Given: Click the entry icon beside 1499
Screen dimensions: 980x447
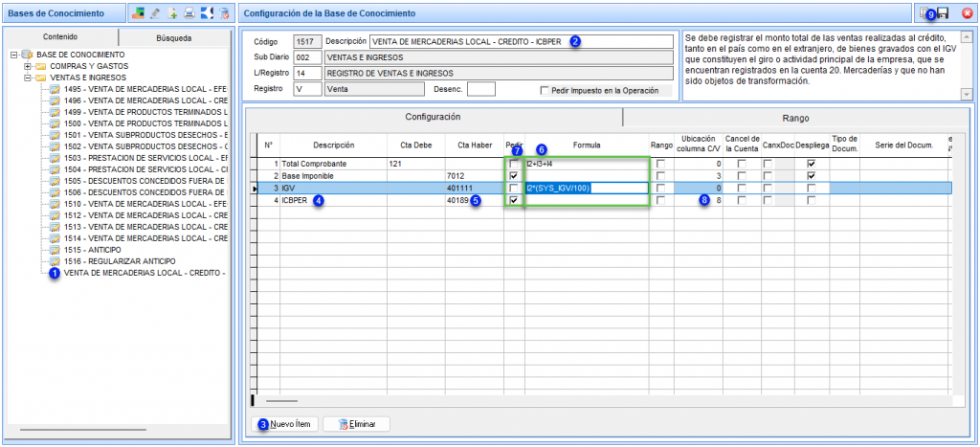Looking at the screenshot, I should tap(55, 112).
